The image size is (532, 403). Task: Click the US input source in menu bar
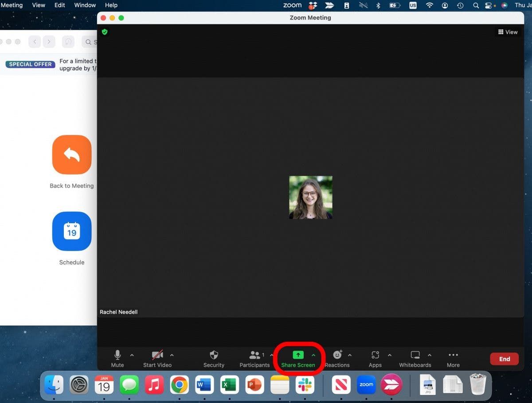tap(413, 5)
